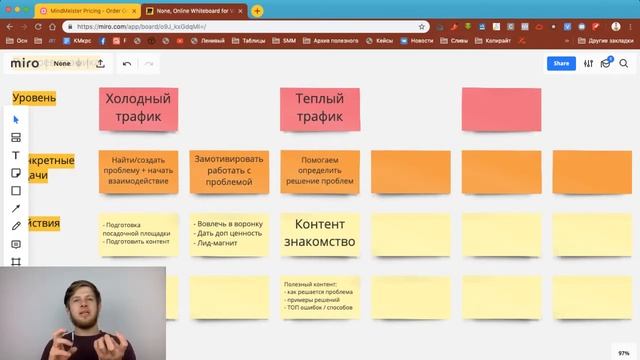Select the Теплый трафик pink sticky note
This screenshot has width=640, height=360.
[320, 109]
